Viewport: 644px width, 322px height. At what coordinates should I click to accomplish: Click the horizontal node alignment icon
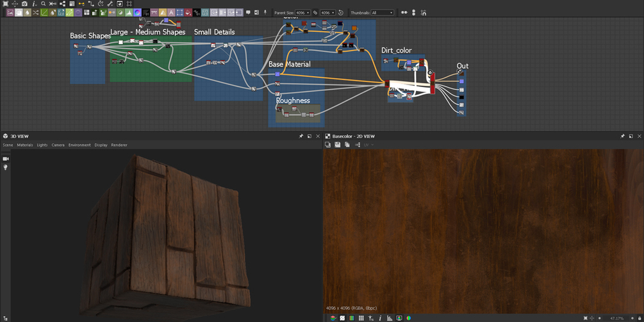[x=404, y=13]
